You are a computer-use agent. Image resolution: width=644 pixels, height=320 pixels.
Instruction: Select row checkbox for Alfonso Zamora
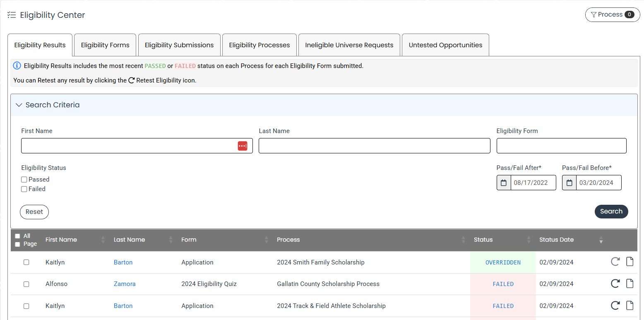(x=26, y=284)
